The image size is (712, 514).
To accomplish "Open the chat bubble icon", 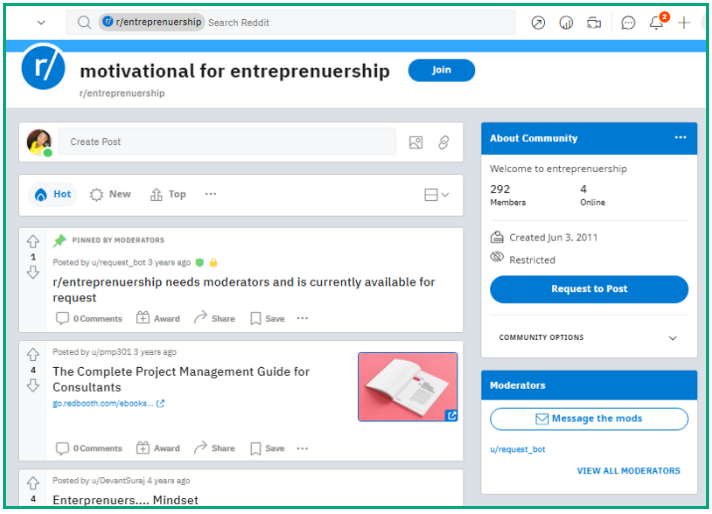I will (x=628, y=22).
